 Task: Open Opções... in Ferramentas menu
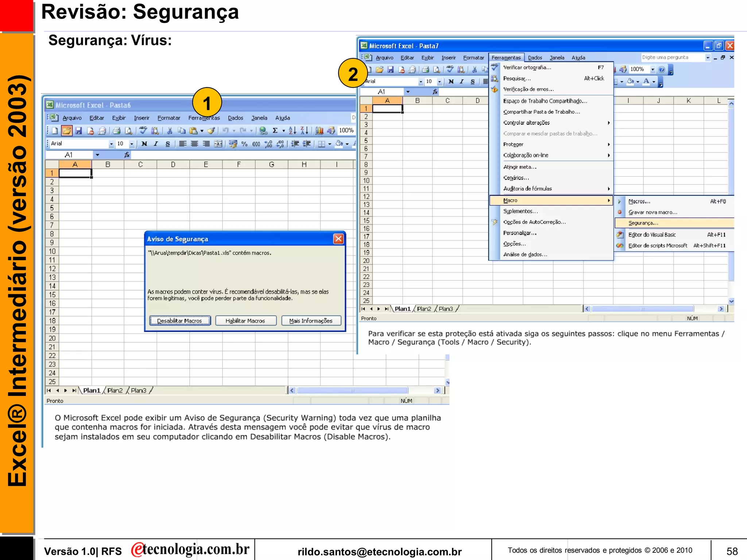pyautogui.click(x=551, y=244)
